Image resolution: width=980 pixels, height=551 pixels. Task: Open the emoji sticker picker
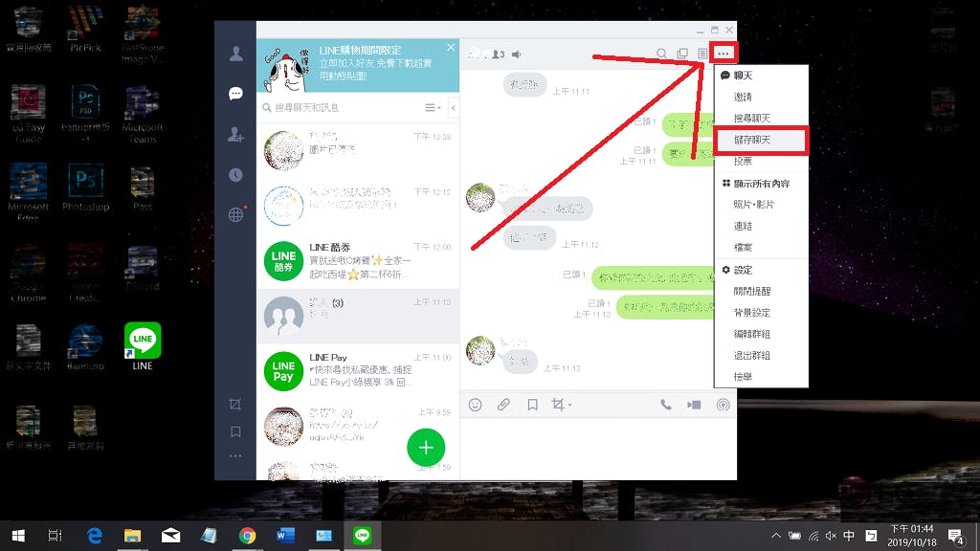(475, 405)
